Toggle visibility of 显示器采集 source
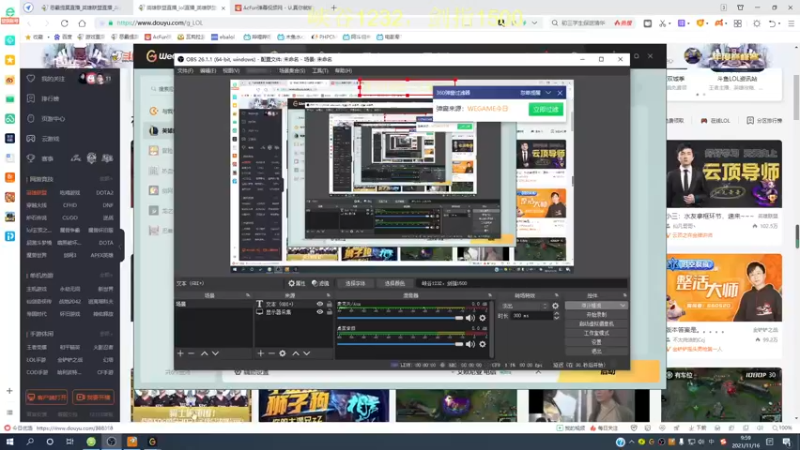The height and width of the screenshot is (450, 800). click(320, 312)
